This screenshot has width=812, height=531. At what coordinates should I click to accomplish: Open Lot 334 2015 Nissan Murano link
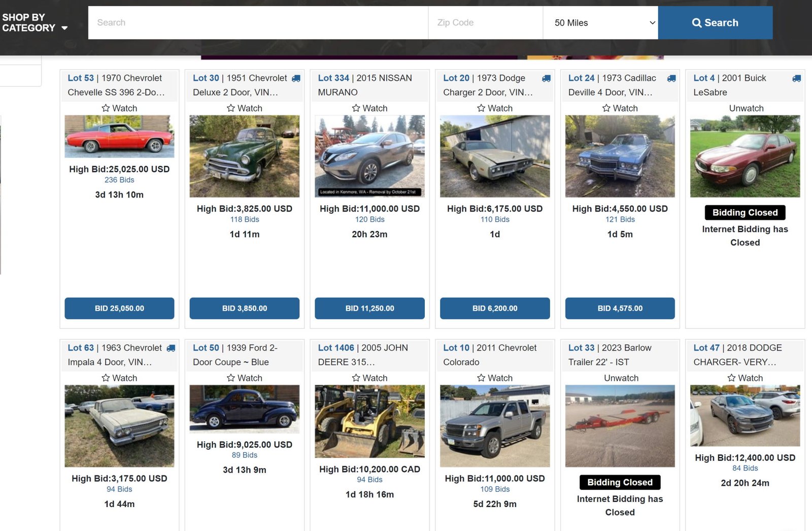point(365,85)
